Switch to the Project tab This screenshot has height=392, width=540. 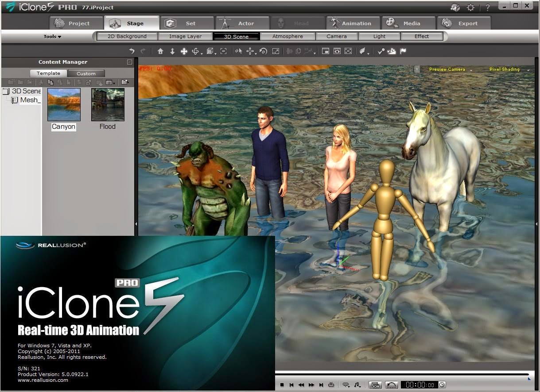(x=76, y=23)
